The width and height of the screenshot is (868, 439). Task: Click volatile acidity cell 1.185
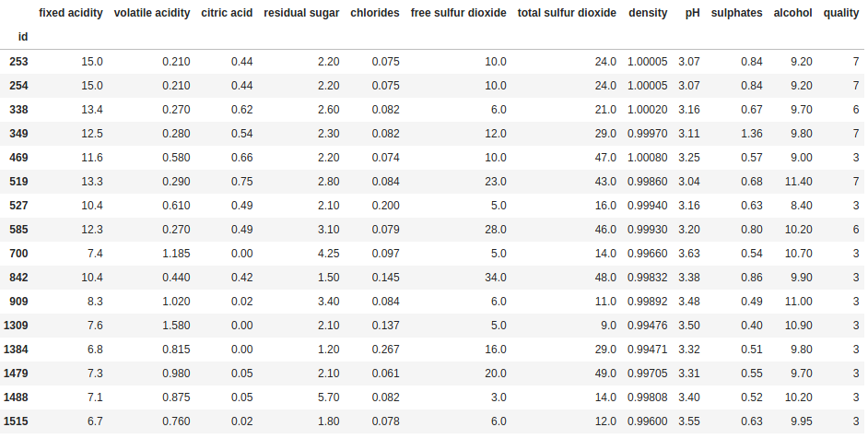(x=174, y=254)
